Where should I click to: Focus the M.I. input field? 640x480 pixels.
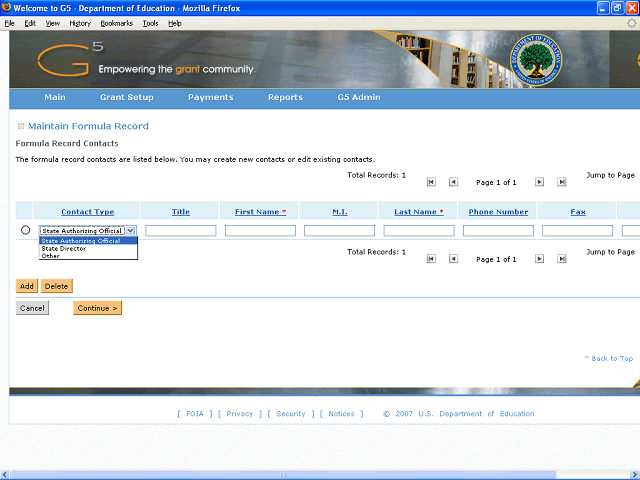pos(339,231)
